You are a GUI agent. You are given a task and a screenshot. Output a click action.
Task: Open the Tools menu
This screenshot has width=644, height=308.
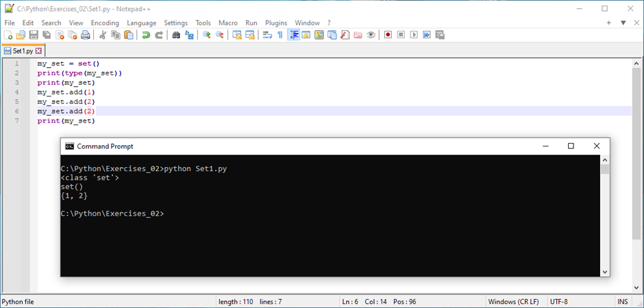click(x=203, y=23)
